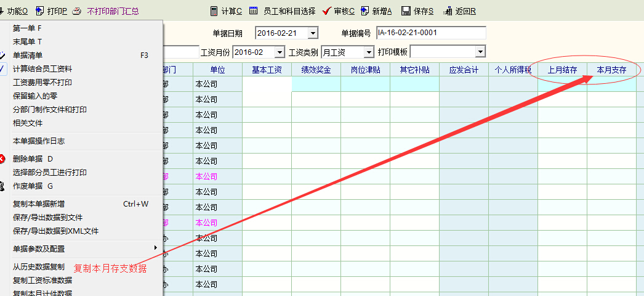
Task: Click the 不打印部门汇总 toolbar icon
Action: (77, 11)
